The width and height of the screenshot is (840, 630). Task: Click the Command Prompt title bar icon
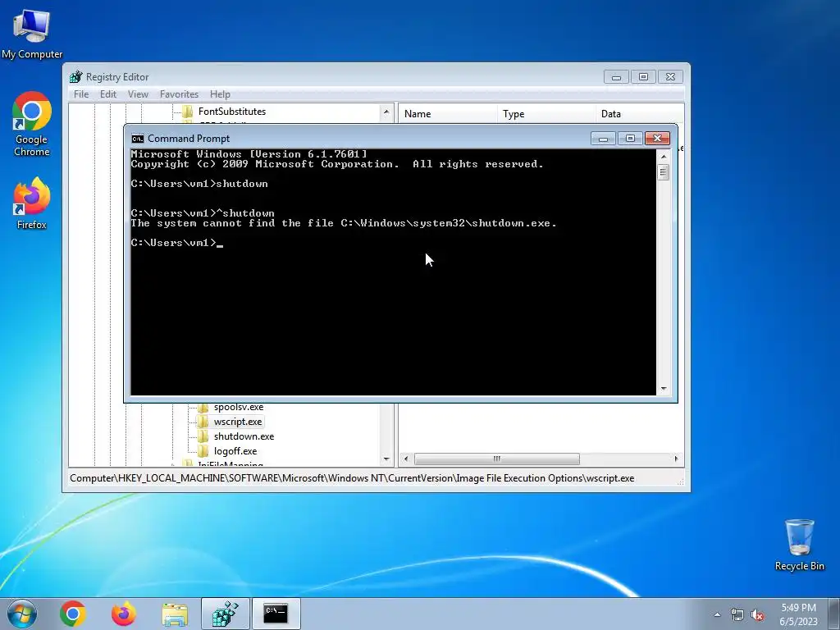click(138, 138)
